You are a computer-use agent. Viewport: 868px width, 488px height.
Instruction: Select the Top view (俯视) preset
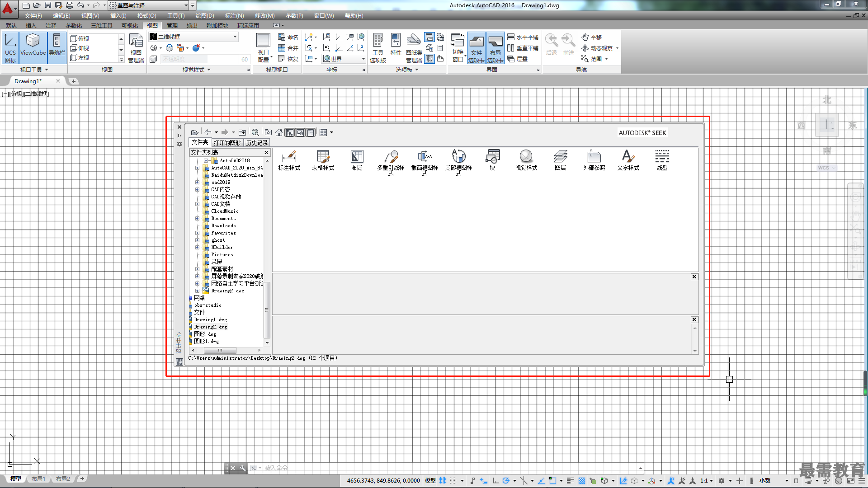click(x=80, y=38)
